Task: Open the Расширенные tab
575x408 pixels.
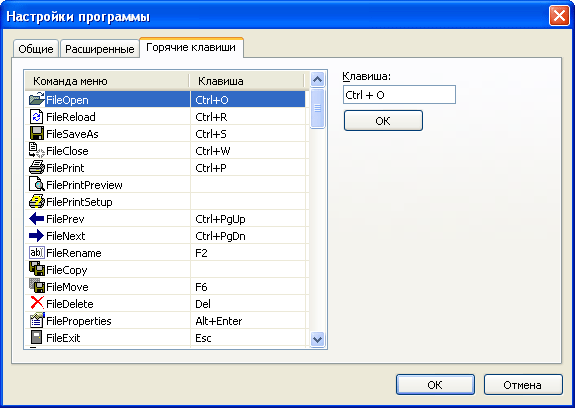Action: (99, 49)
